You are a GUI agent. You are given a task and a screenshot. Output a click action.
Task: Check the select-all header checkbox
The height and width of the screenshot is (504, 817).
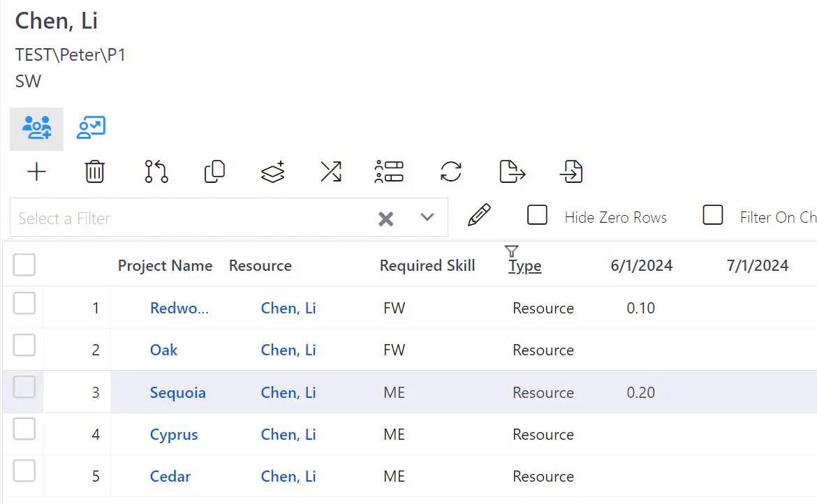pos(24,265)
